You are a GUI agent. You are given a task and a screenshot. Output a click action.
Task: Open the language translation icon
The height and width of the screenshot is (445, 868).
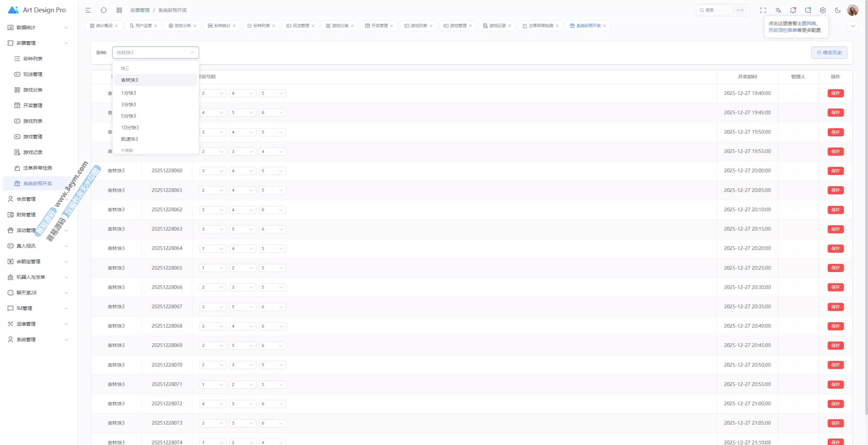(778, 10)
